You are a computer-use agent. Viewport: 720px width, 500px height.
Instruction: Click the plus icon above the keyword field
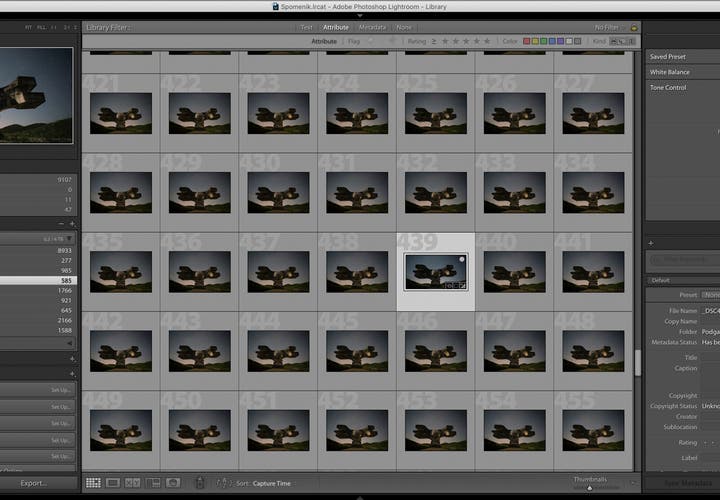(651, 243)
